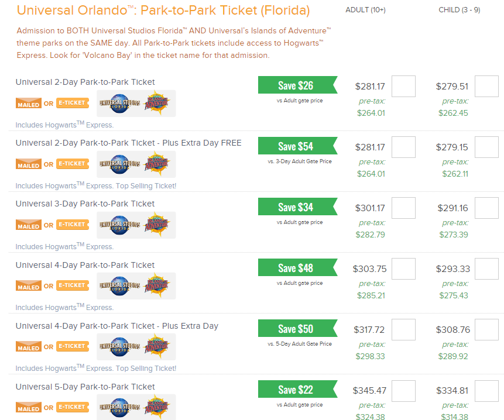Click the Save $54 green banner

click(x=296, y=146)
